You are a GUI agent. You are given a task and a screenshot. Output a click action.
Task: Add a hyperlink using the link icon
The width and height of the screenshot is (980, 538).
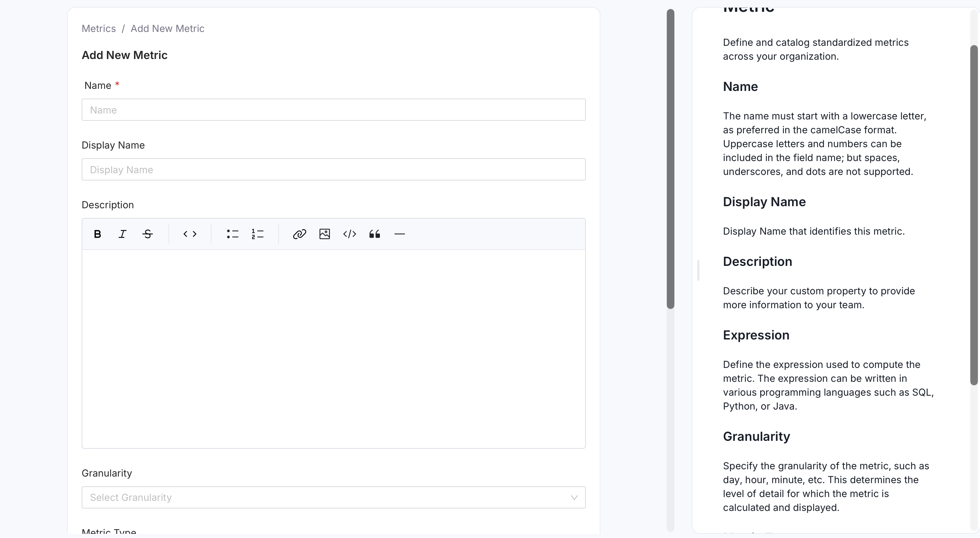(x=299, y=234)
